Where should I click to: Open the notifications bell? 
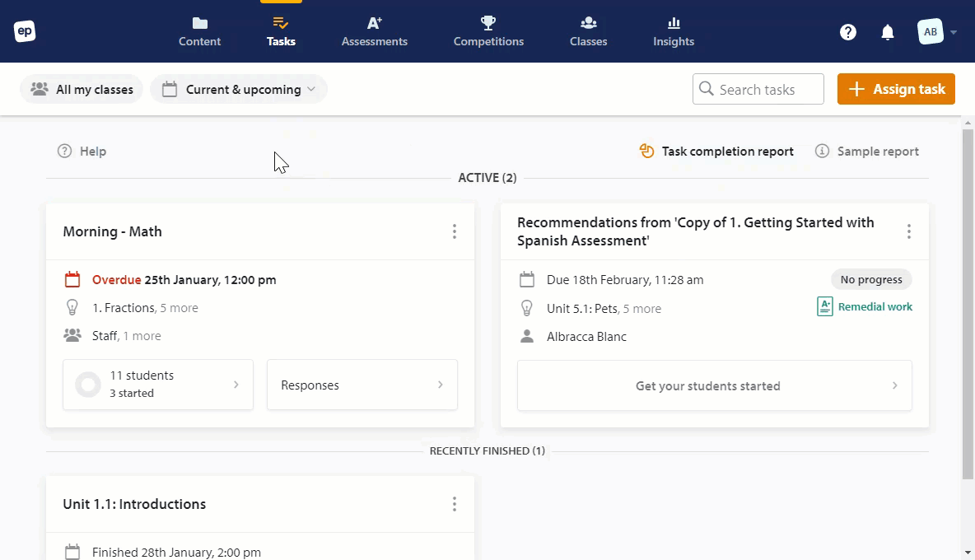(x=888, y=32)
